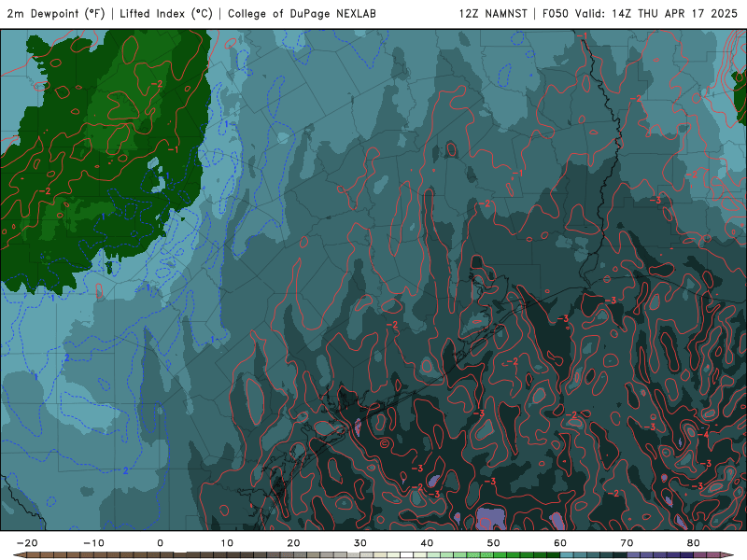
Task: Click the 10 color scale label
Action: [x=227, y=543]
